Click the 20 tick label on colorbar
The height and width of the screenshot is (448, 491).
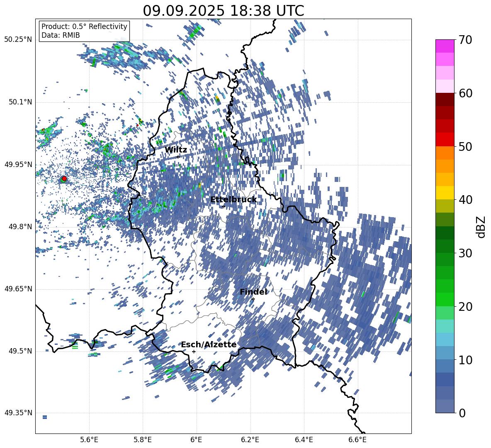465,307
